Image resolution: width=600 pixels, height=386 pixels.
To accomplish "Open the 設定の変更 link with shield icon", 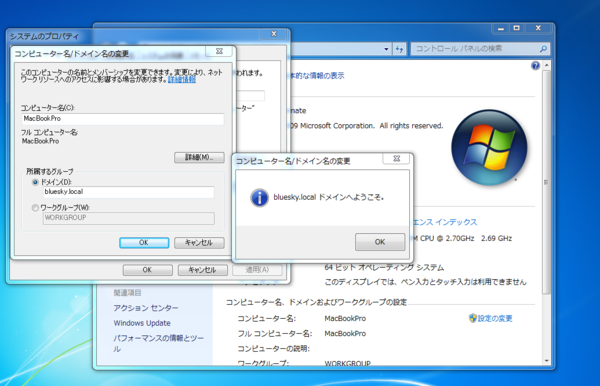I will [491, 318].
